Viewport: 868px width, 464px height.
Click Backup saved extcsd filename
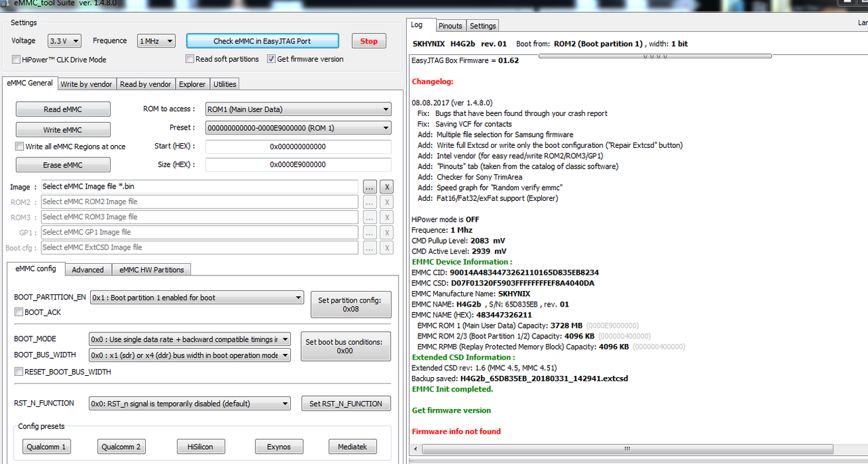[545, 379]
